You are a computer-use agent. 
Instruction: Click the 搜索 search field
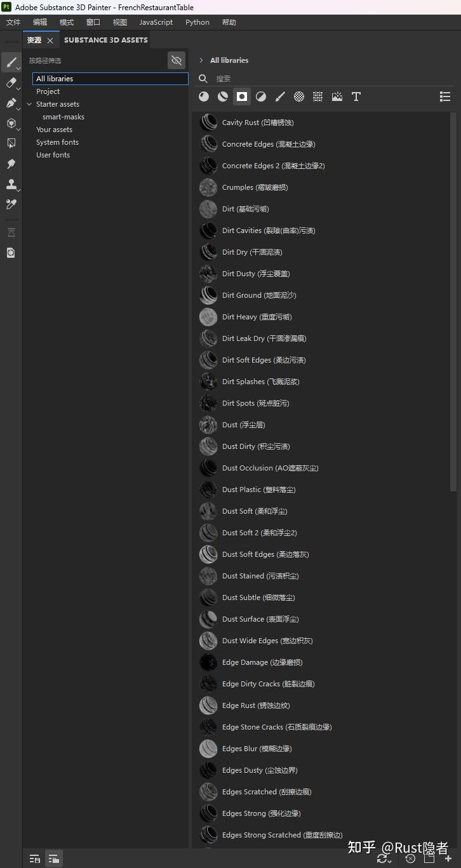coord(324,79)
